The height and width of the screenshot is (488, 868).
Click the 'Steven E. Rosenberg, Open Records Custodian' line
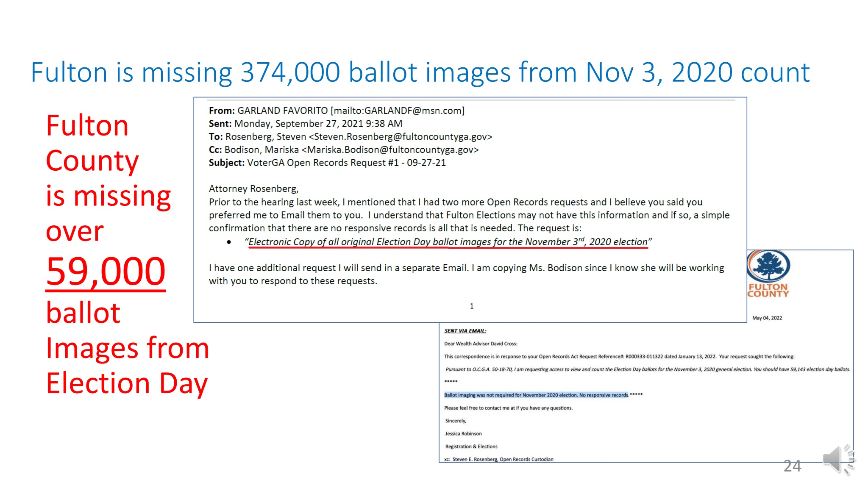[x=502, y=459]
